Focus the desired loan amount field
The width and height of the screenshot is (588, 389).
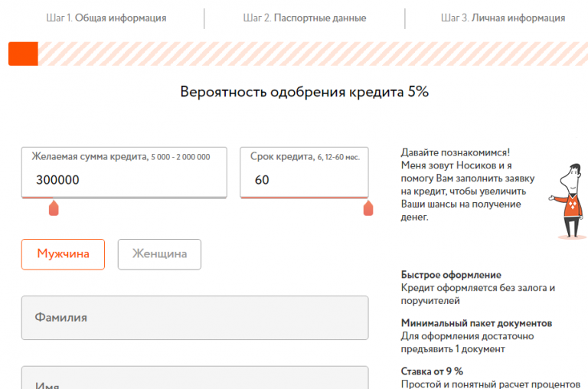point(124,180)
